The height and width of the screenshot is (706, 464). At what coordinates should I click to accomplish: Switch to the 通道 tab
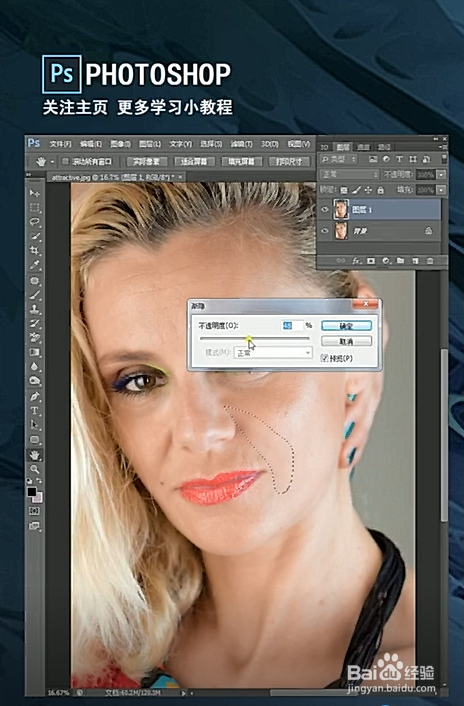(x=363, y=147)
